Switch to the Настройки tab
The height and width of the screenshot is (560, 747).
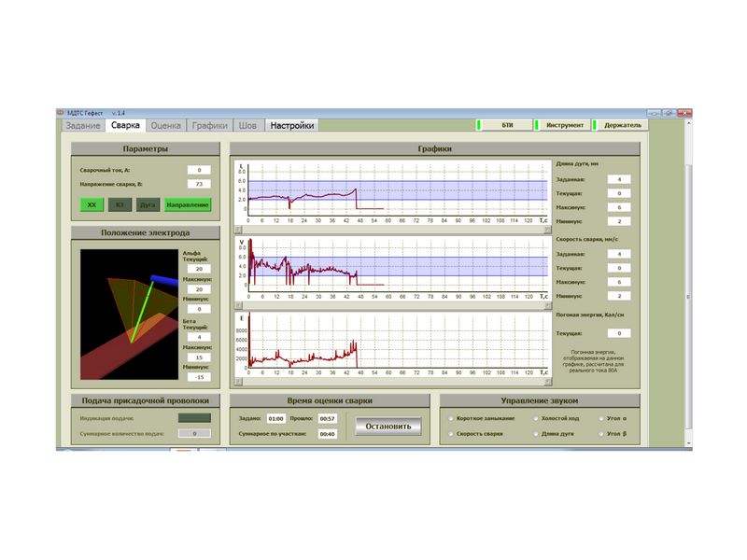tap(292, 125)
